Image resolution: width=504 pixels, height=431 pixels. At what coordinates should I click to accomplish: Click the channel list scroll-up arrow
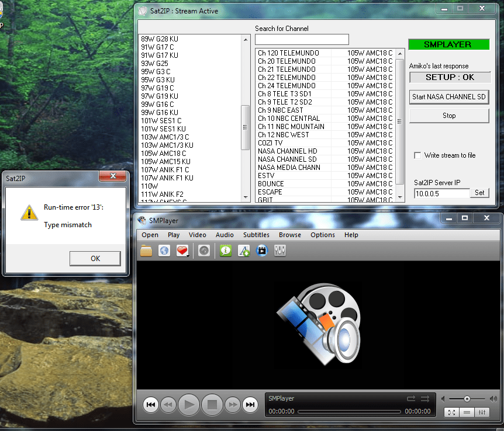point(400,54)
